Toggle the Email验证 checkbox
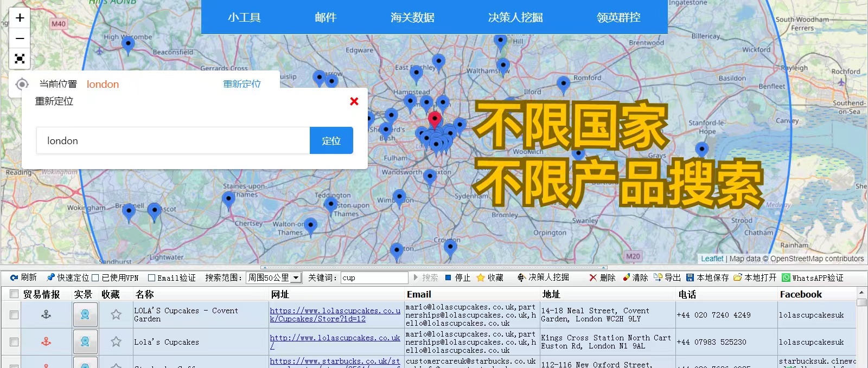Viewport: 868px width, 368px height. 151,277
